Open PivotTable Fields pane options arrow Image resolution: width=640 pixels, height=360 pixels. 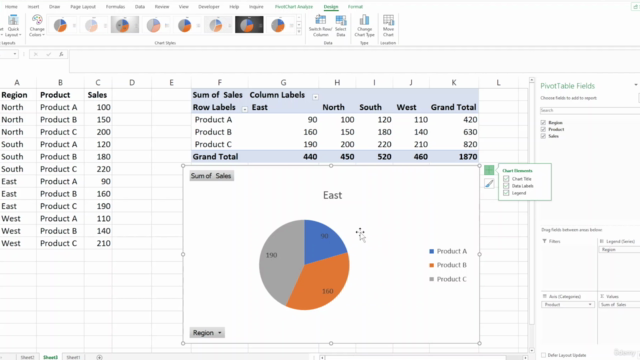click(636, 85)
